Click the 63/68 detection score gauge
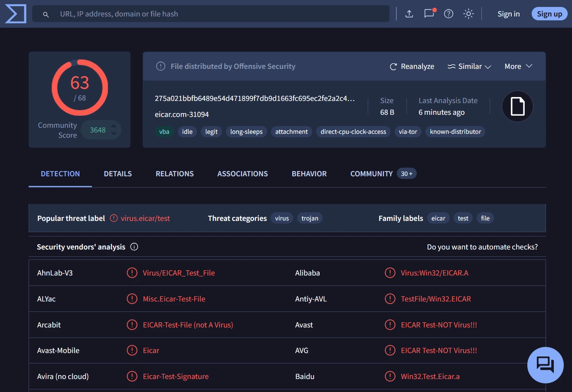The image size is (572, 392). click(79, 87)
